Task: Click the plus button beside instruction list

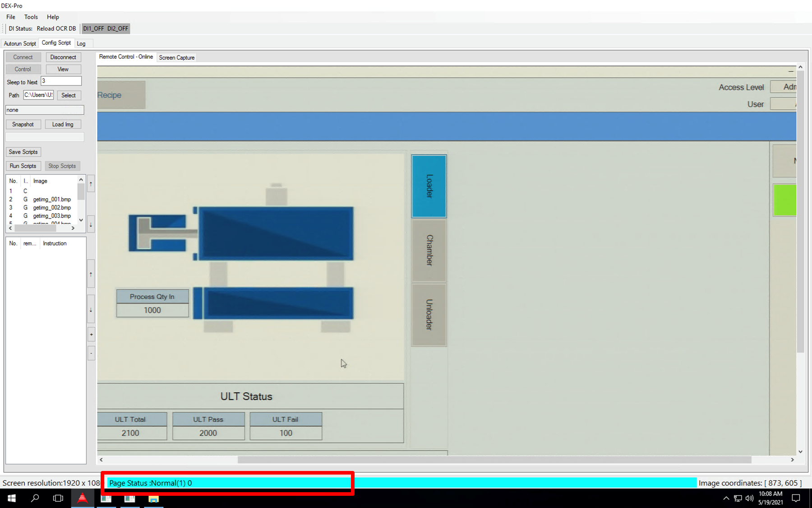Action: coord(91,335)
